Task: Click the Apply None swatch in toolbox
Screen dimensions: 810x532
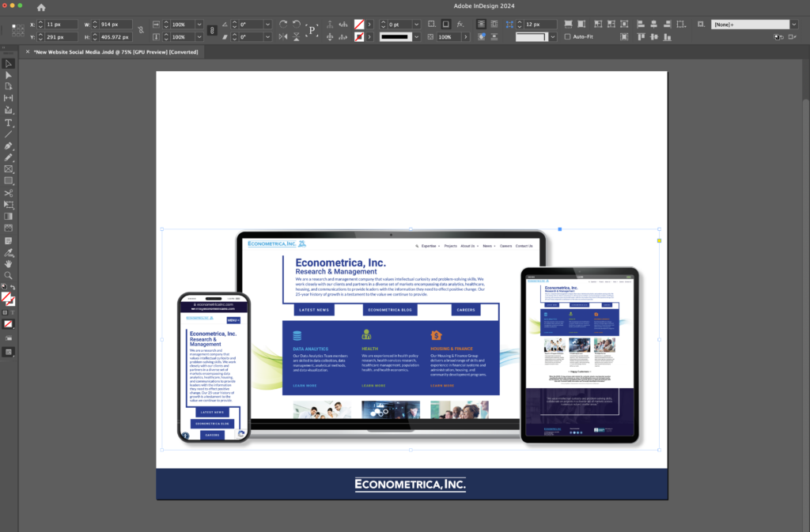Action: 8,324
